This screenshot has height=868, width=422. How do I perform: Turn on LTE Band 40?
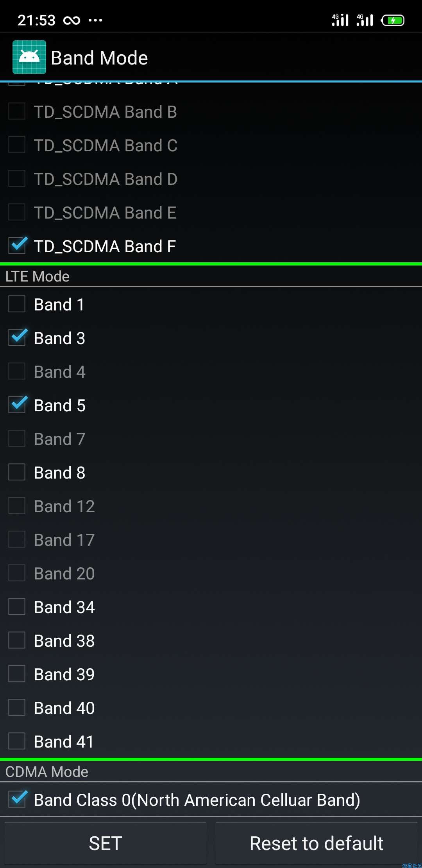[17, 707]
